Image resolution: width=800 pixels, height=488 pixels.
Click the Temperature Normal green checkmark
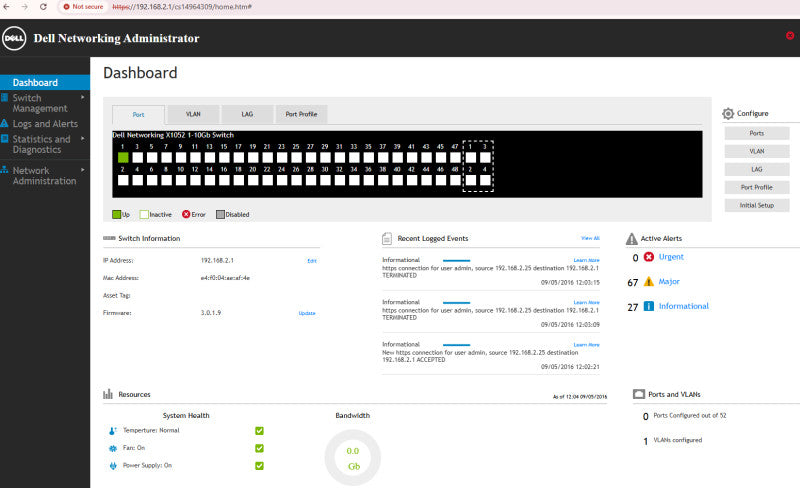(x=259, y=430)
